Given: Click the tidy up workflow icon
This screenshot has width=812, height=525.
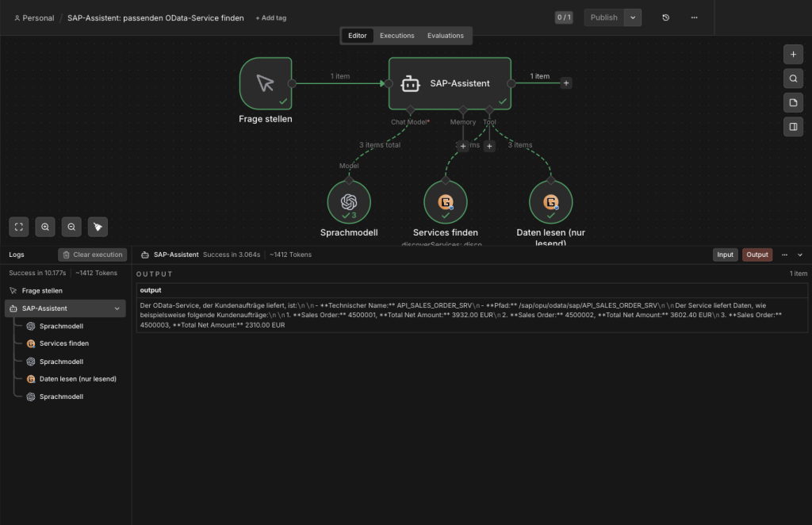Looking at the screenshot, I should 98,227.
